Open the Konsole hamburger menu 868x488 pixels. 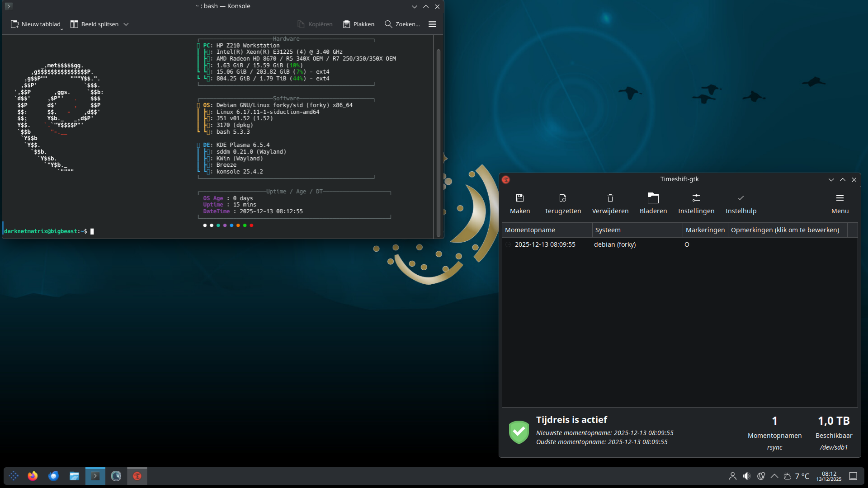click(x=432, y=24)
